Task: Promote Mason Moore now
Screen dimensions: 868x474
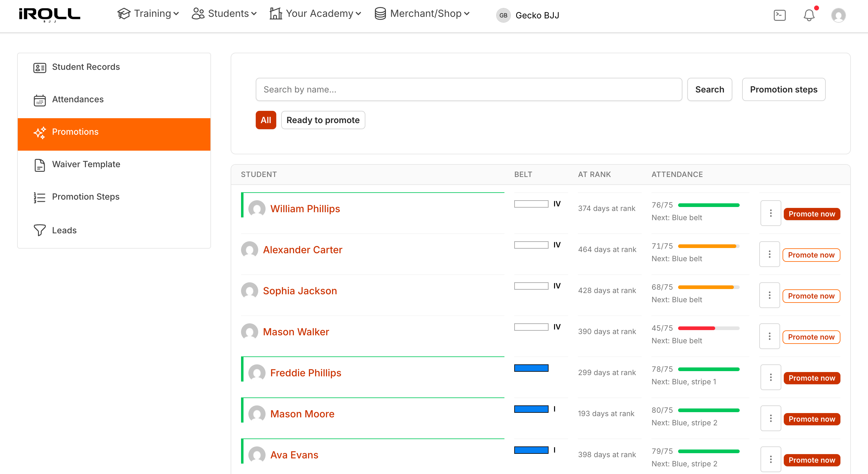Action: point(811,419)
